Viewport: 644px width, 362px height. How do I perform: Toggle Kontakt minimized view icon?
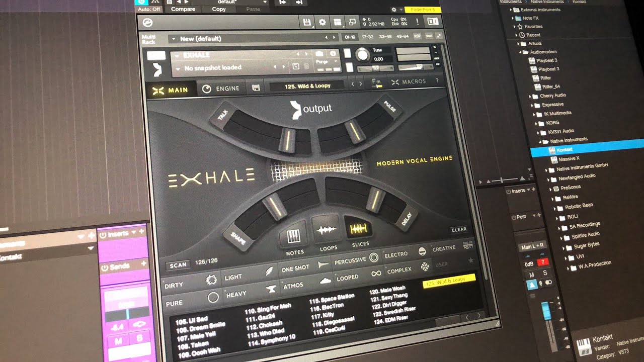click(x=353, y=22)
